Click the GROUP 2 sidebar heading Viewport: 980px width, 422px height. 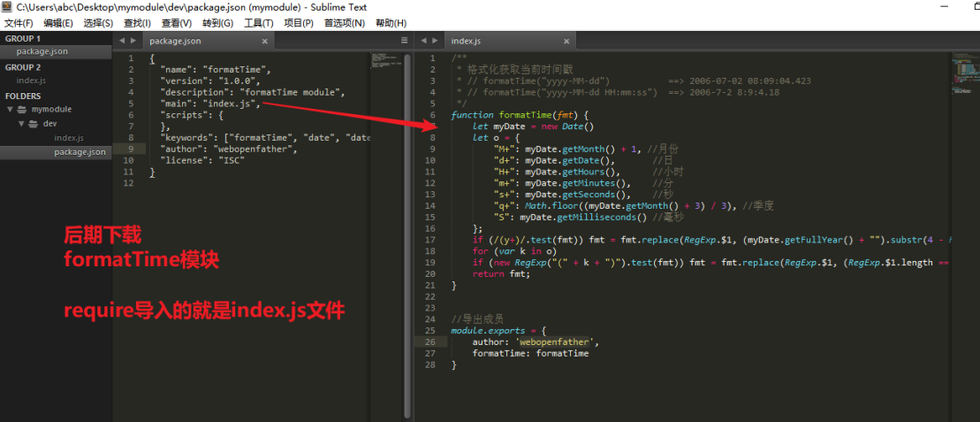(x=23, y=67)
